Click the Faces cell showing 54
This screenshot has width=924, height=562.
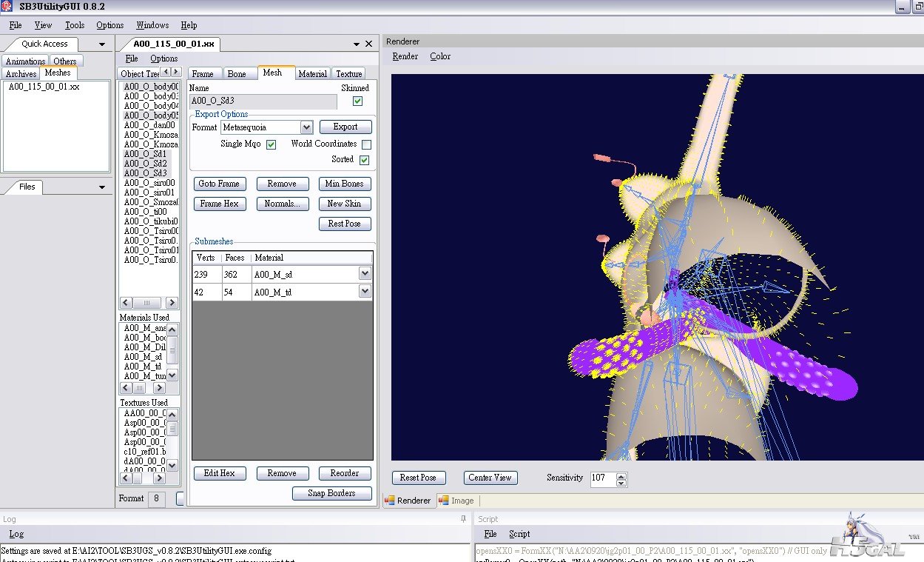point(237,292)
